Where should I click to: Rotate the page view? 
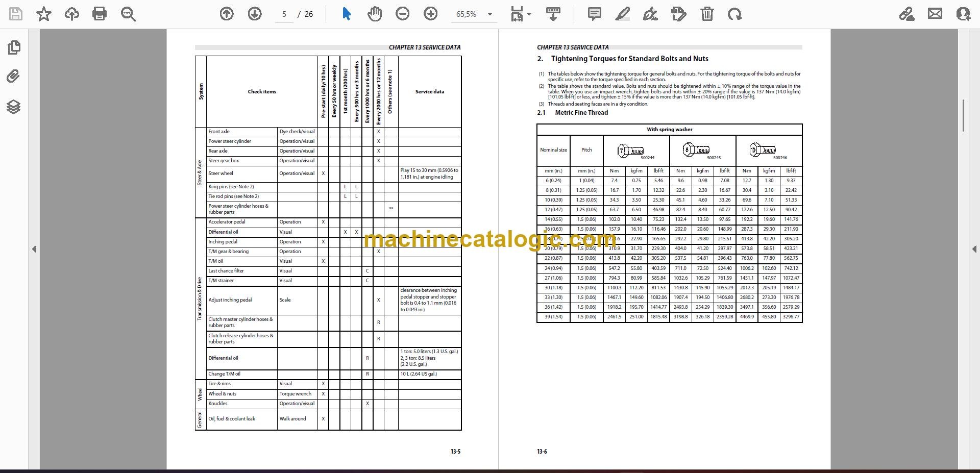tap(735, 14)
